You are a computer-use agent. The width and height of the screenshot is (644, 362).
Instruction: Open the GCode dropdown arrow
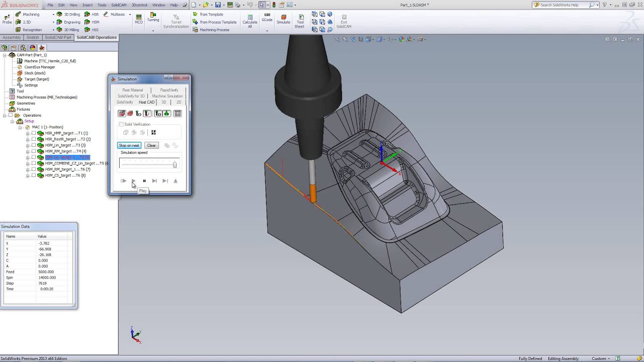pos(267,30)
